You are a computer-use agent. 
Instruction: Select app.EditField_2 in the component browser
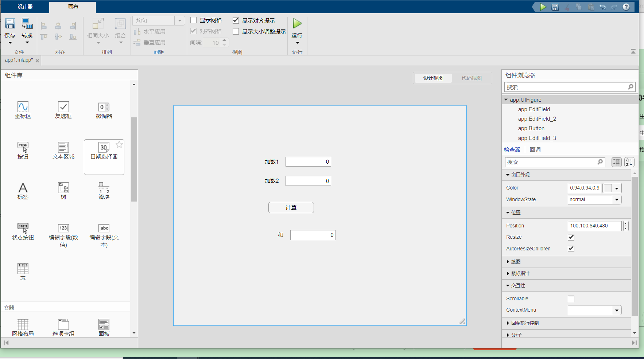[x=537, y=119]
